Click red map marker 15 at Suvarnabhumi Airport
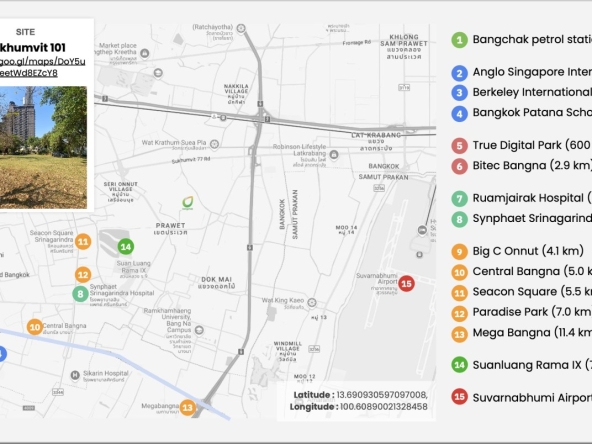Image resolution: width=592 pixels, height=444 pixels. click(406, 283)
